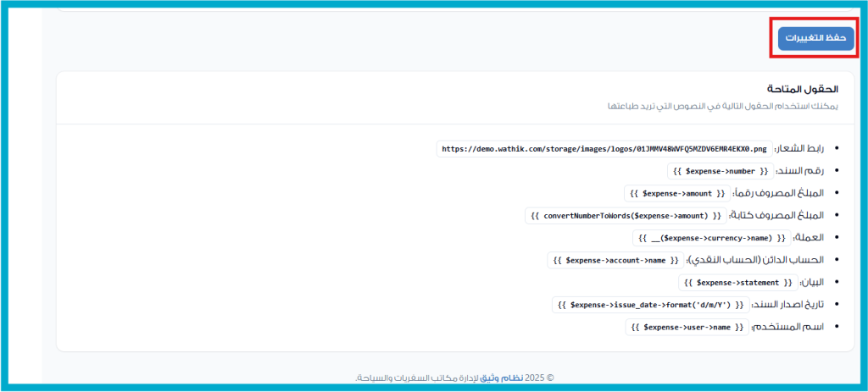Click the رابط الشعار label
This screenshot has width=868, height=392.
[x=803, y=149]
